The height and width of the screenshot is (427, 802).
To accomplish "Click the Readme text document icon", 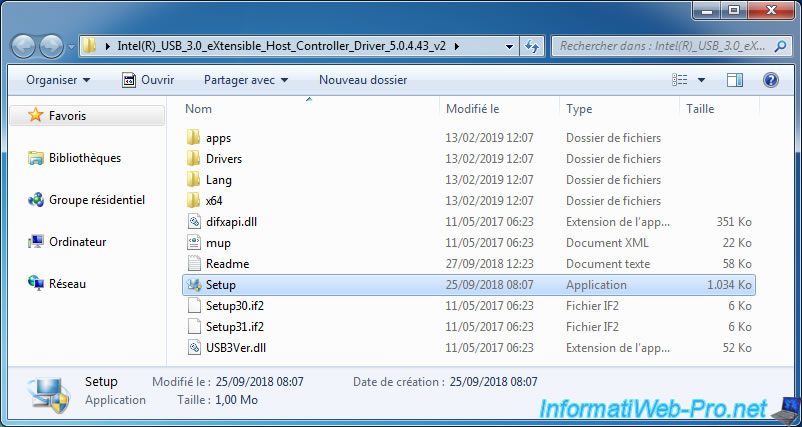I will click(194, 264).
